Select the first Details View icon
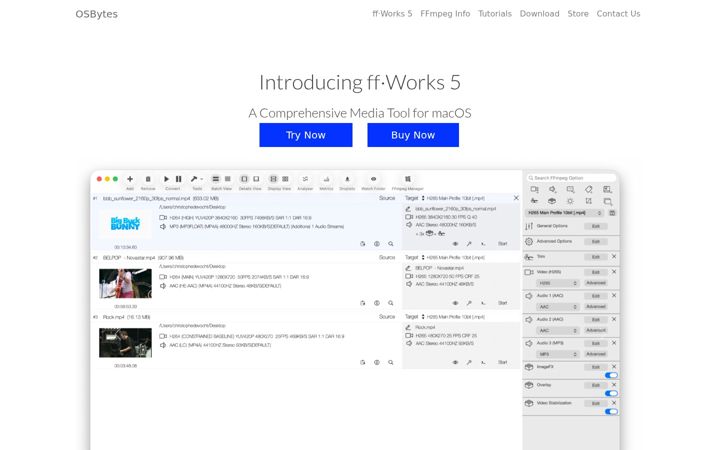Screen dimensions: 720x450 tap(244, 179)
